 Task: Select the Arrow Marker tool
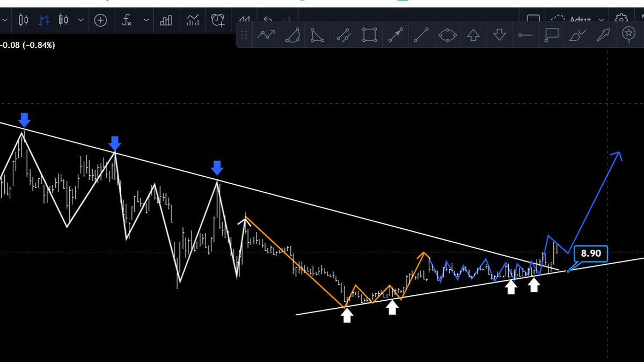604,35
